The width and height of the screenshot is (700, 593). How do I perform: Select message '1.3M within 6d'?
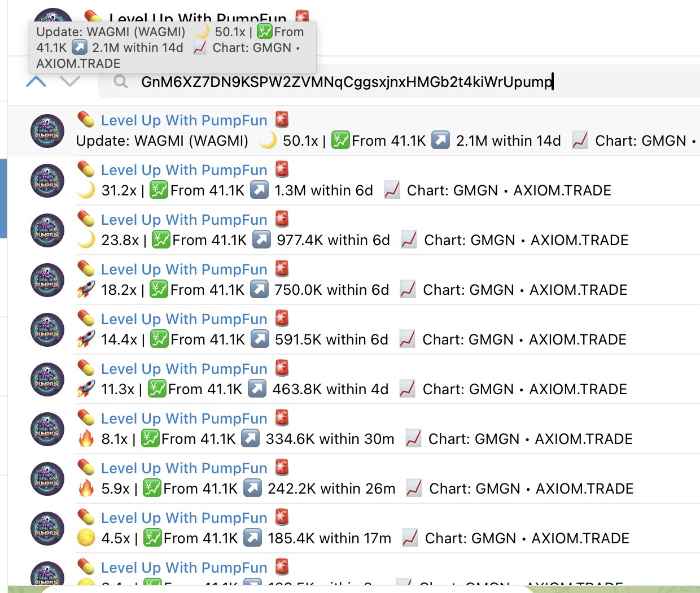[323, 190]
